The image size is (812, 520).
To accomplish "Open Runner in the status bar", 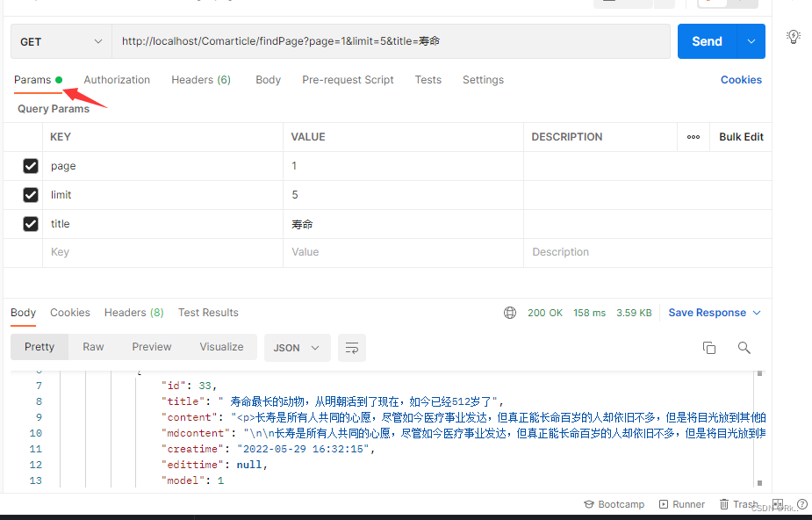I will tap(682, 504).
